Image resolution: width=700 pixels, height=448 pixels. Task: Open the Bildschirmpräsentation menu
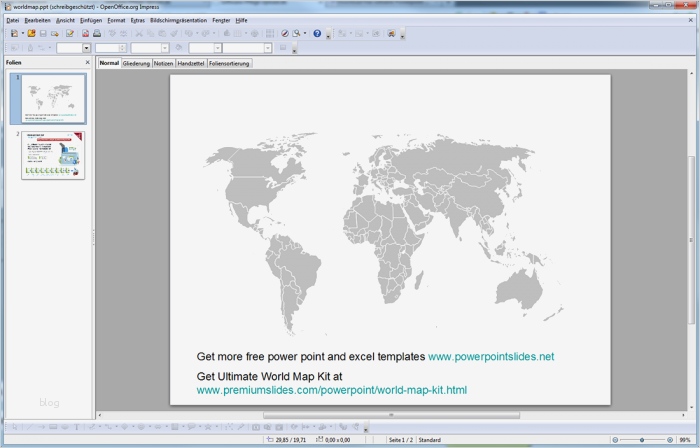178,20
